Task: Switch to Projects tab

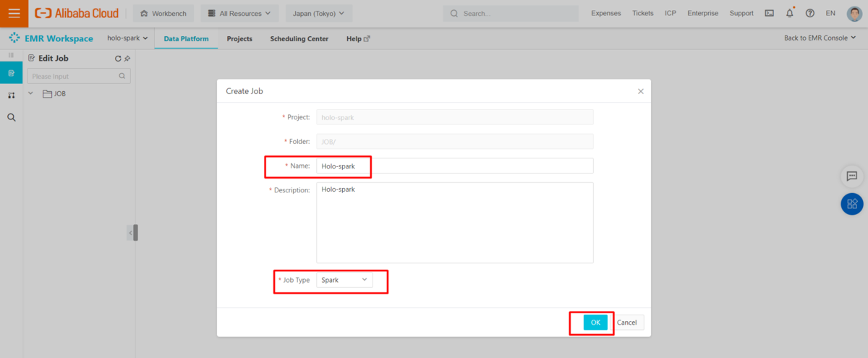Action: pos(239,38)
